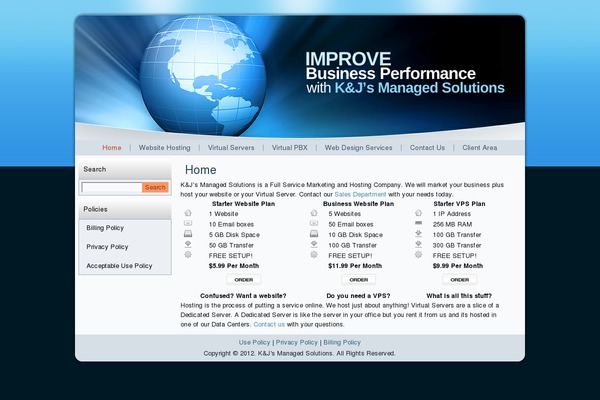Follow the Contact us link in paragraph
600x400 pixels.
click(x=269, y=324)
